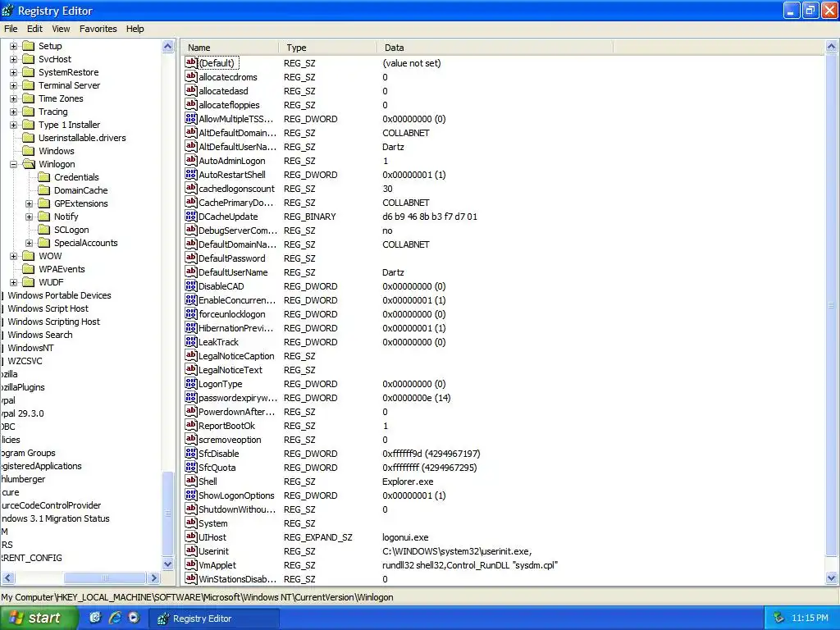Select the cachedlogonscount value
Viewport: 840px width, 630px height.
click(236, 189)
